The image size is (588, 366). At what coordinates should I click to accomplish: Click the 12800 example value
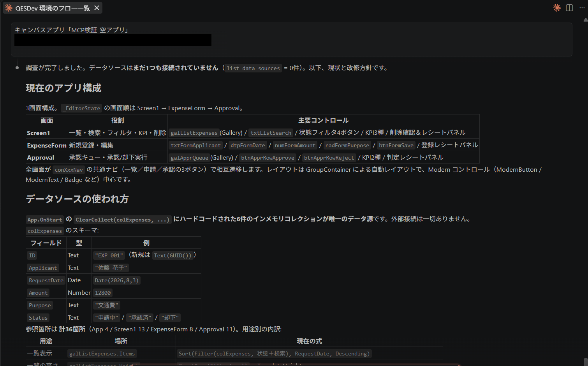click(103, 293)
